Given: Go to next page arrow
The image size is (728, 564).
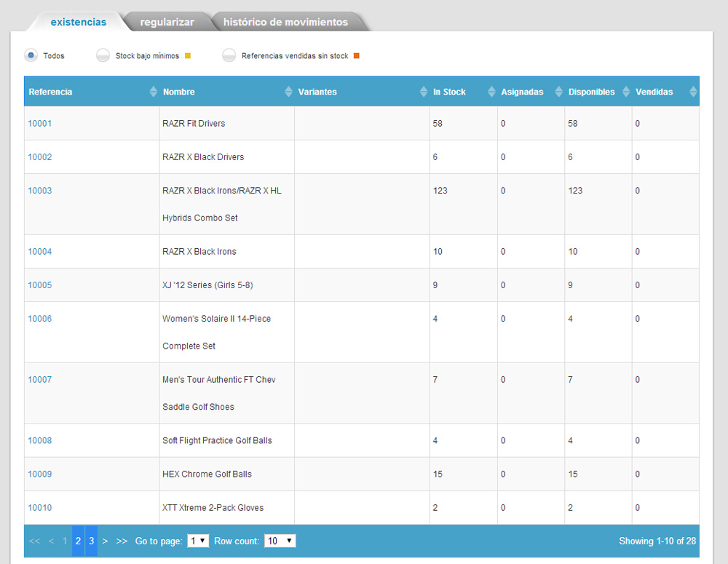Looking at the screenshot, I should (x=106, y=541).
